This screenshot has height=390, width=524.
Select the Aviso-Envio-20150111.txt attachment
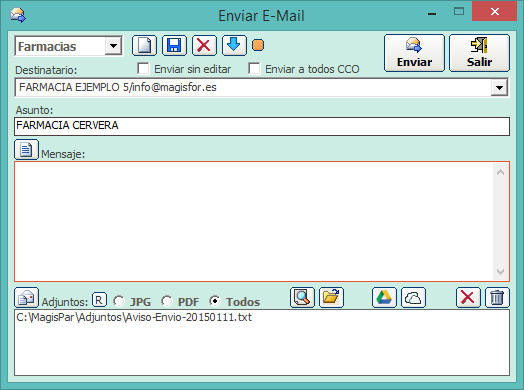coord(134,317)
